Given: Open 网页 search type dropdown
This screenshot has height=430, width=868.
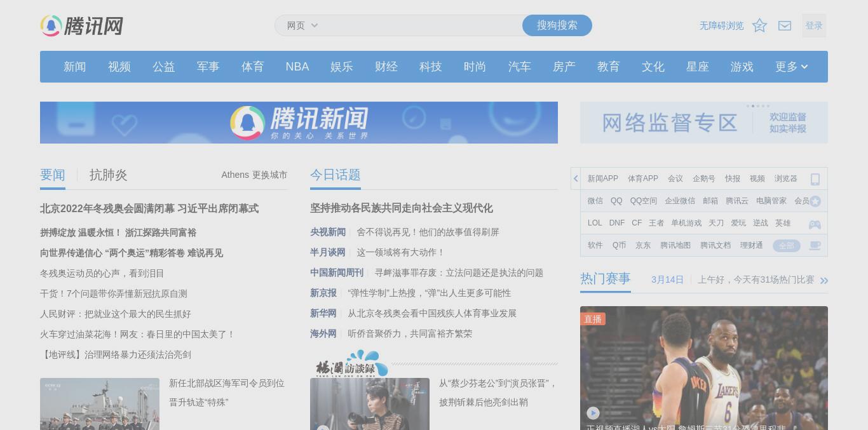Looking at the screenshot, I should 302,25.
